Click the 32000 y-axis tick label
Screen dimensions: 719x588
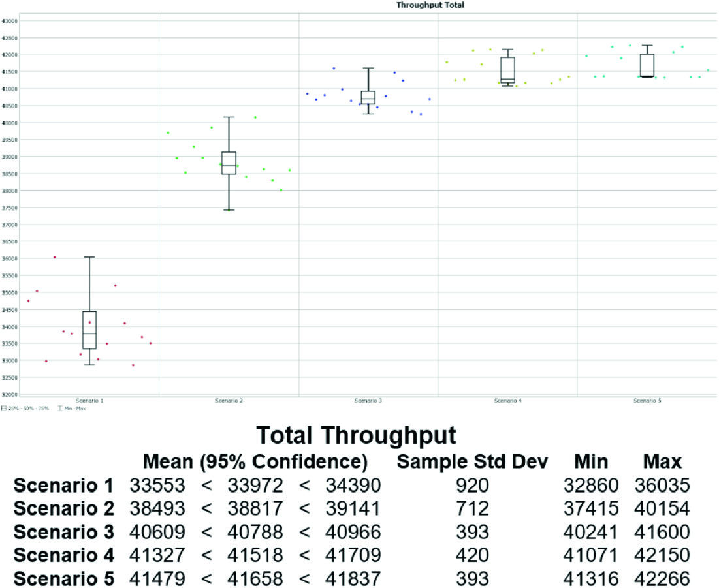coord(10,395)
